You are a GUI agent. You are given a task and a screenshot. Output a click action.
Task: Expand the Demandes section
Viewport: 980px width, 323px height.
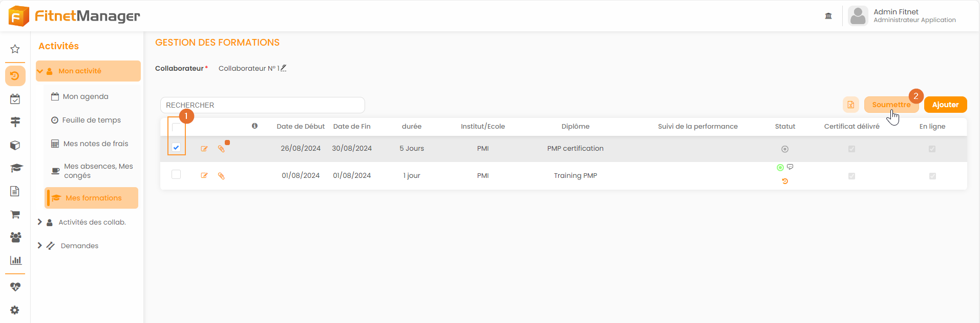click(x=40, y=246)
